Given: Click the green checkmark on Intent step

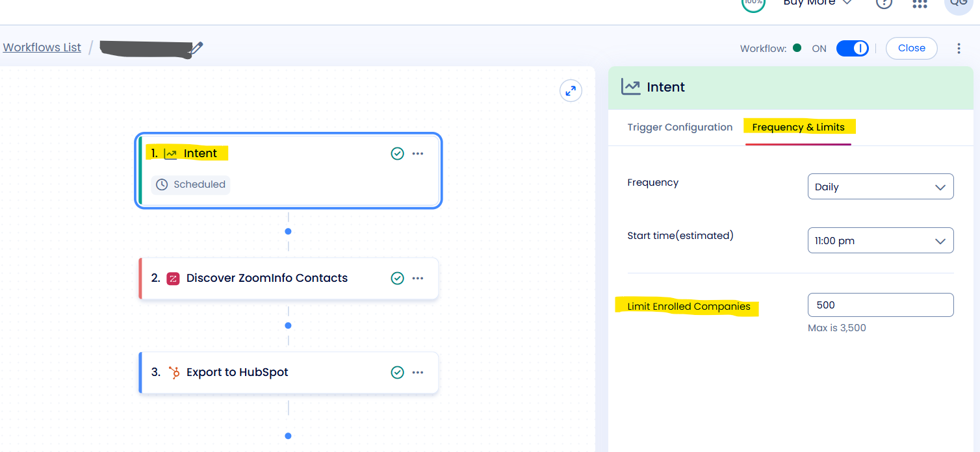Looking at the screenshot, I should pyautogui.click(x=397, y=153).
